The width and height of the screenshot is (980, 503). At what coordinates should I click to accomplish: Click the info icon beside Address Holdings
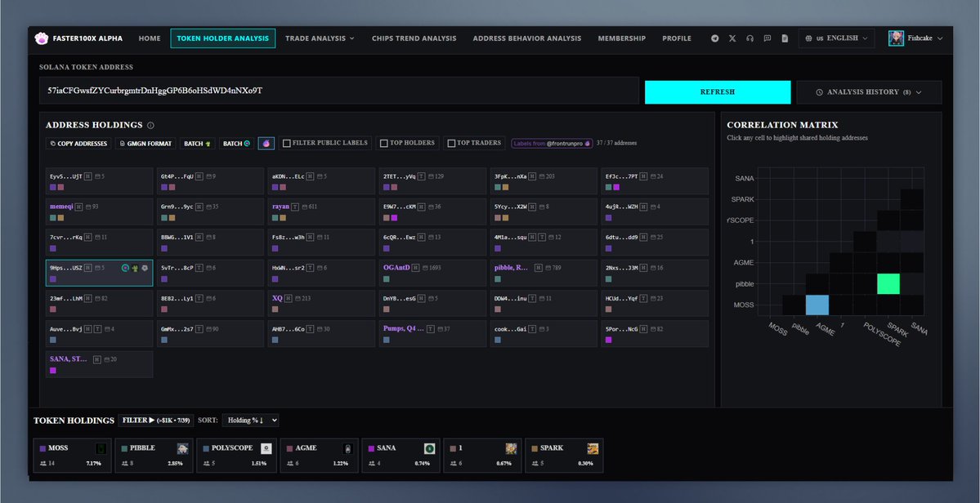point(150,125)
